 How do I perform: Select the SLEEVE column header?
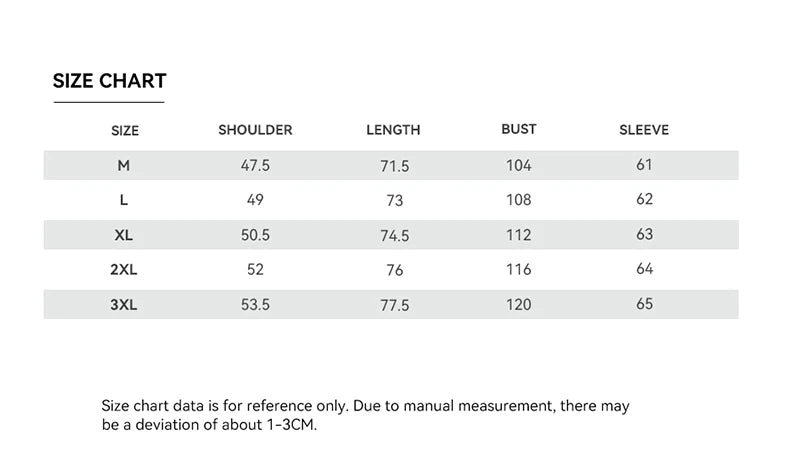point(644,130)
